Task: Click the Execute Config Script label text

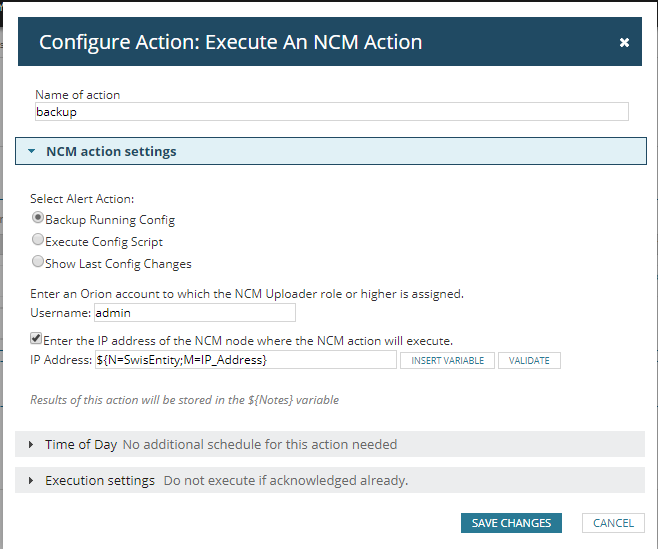Action: [x=104, y=241]
